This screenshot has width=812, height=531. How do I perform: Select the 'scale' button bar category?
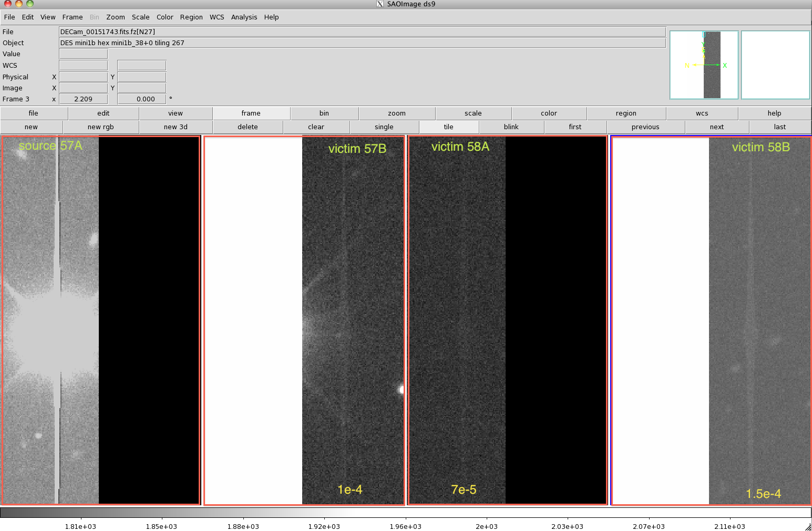[x=473, y=113]
